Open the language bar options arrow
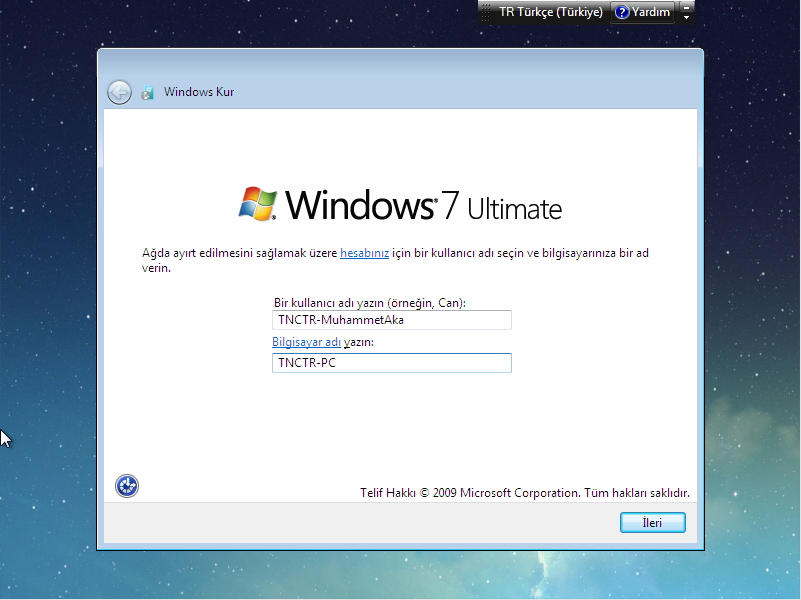The width and height of the screenshot is (801, 600). (686, 18)
